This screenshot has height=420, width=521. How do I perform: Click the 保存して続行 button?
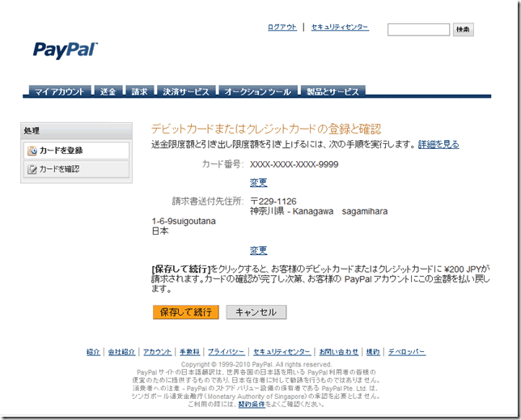coord(186,312)
